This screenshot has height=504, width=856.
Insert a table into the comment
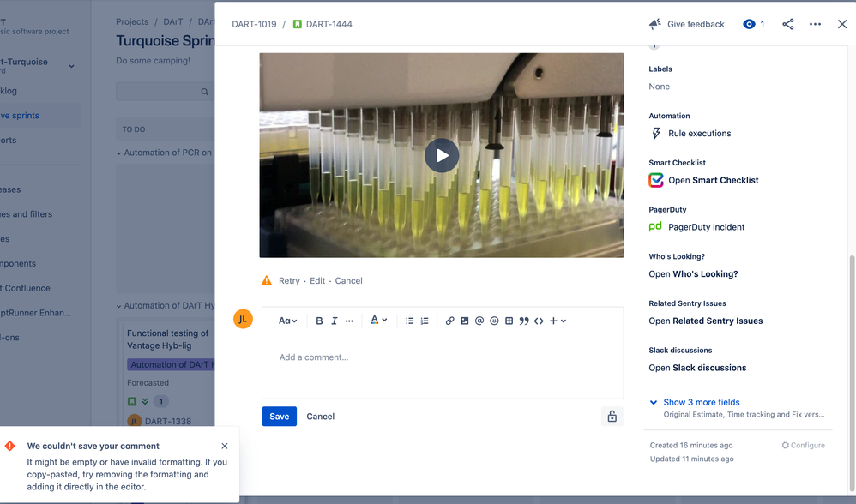tap(509, 321)
